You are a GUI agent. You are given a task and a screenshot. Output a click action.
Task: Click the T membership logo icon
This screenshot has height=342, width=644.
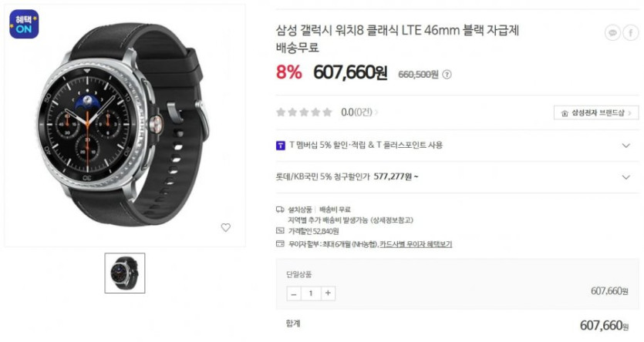click(281, 145)
